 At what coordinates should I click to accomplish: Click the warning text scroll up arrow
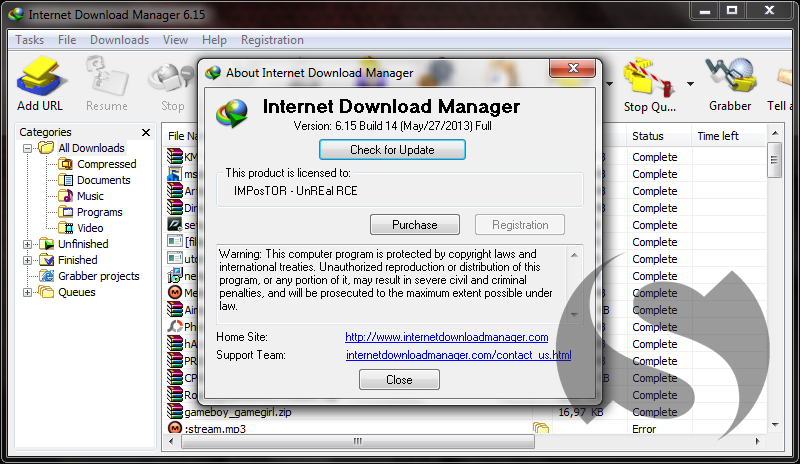pyautogui.click(x=574, y=255)
